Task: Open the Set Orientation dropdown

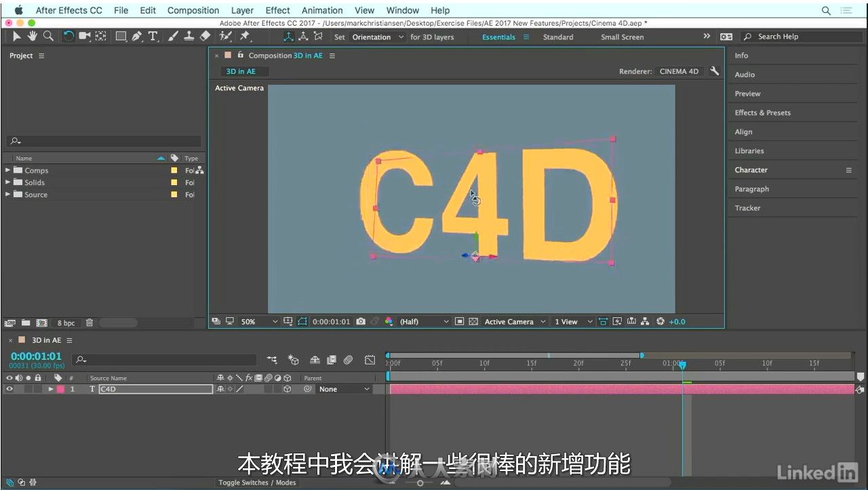Action: (x=378, y=37)
